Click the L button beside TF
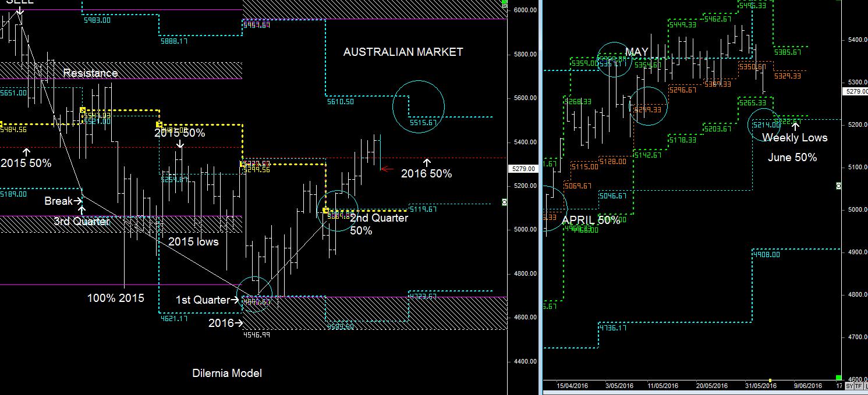868x395 pixels. 866,386
